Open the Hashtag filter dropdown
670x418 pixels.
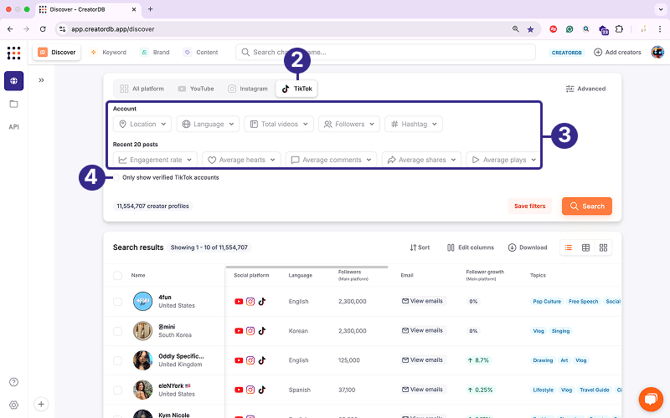click(x=414, y=124)
